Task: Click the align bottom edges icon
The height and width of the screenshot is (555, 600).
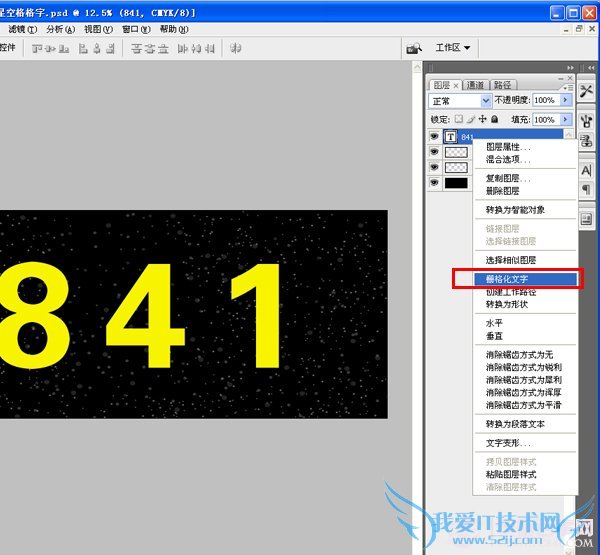Action: coord(64,49)
